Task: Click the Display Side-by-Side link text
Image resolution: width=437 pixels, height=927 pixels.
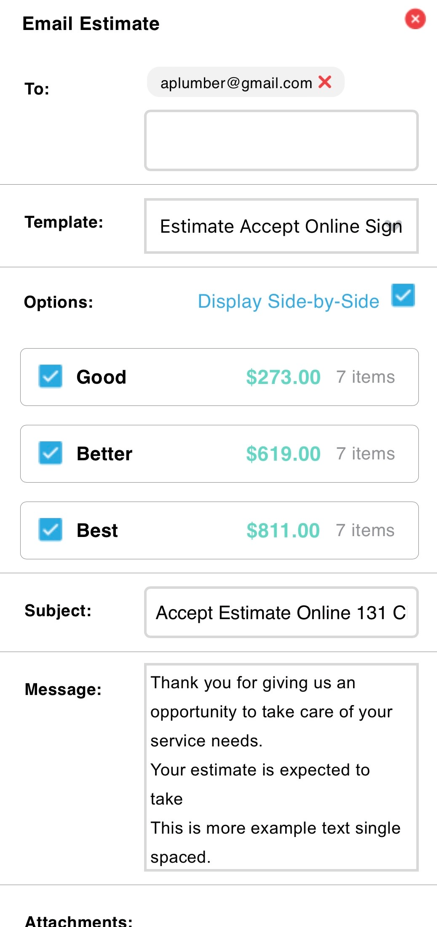Action: [288, 301]
